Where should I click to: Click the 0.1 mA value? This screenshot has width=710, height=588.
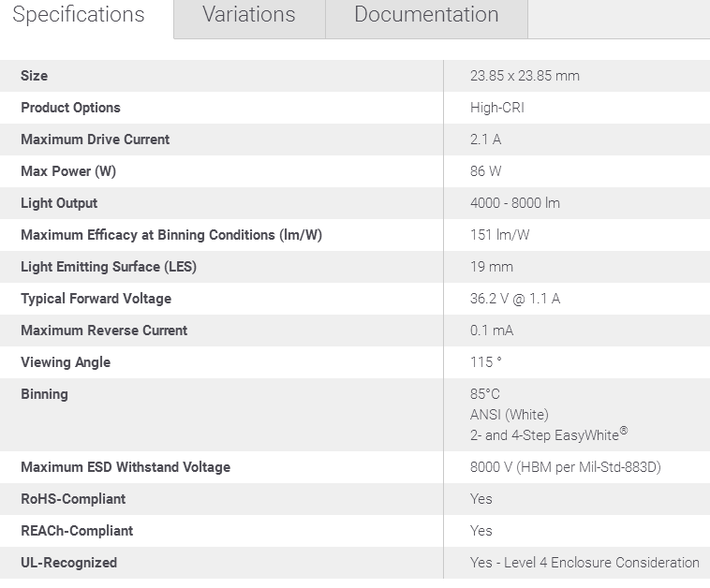(x=492, y=331)
